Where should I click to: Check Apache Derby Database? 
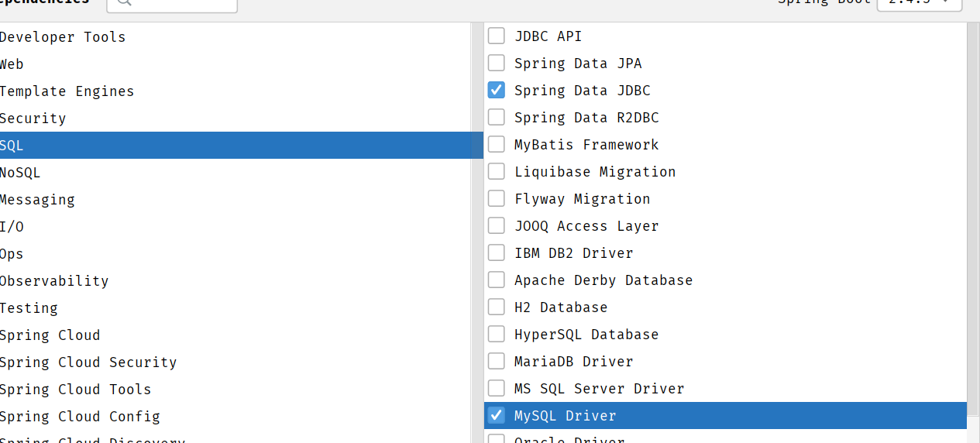497,280
